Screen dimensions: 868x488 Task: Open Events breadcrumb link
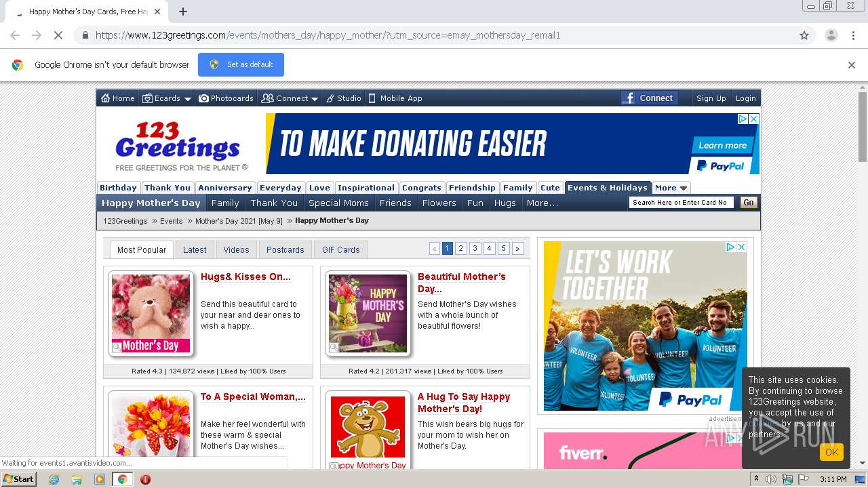[x=171, y=221]
